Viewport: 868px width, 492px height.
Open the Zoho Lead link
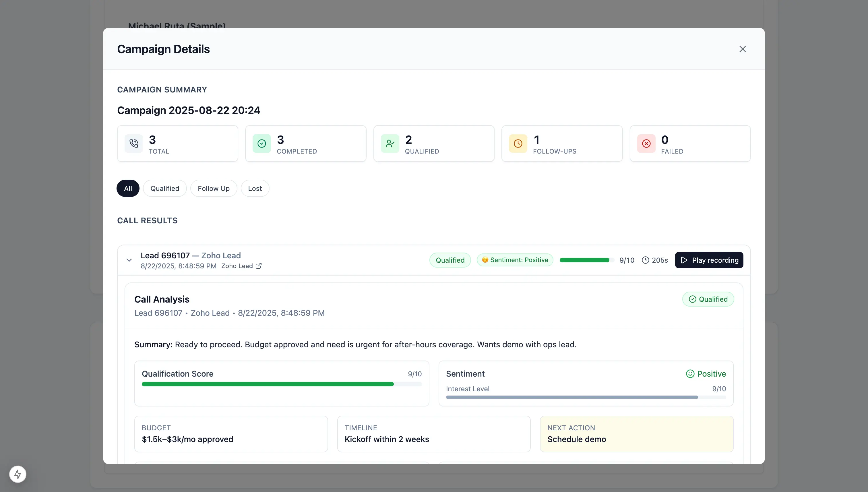pyautogui.click(x=237, y=266)
